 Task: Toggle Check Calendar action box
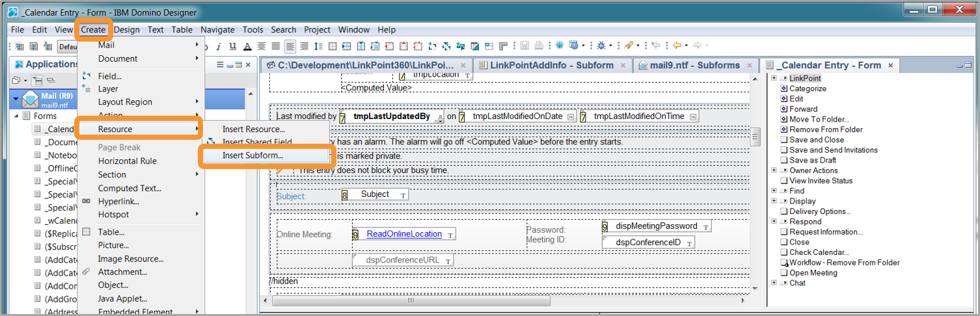(x=783, y=252)
